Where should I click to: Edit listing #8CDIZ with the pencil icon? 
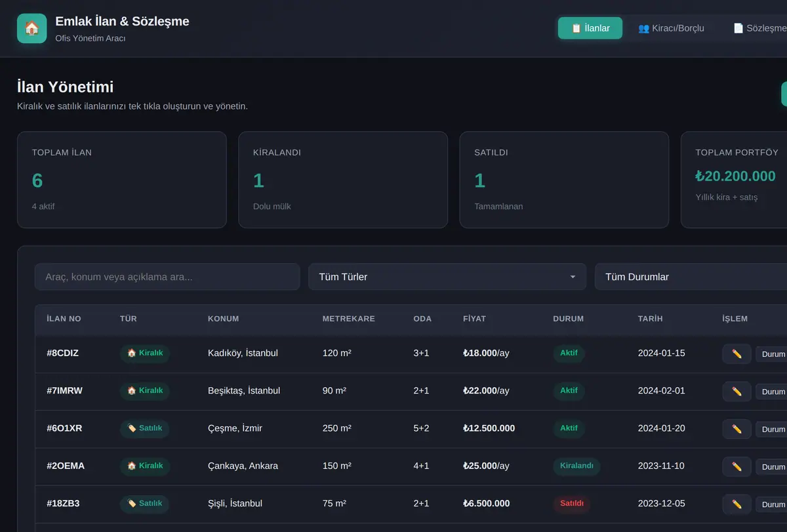coord(737,354)
